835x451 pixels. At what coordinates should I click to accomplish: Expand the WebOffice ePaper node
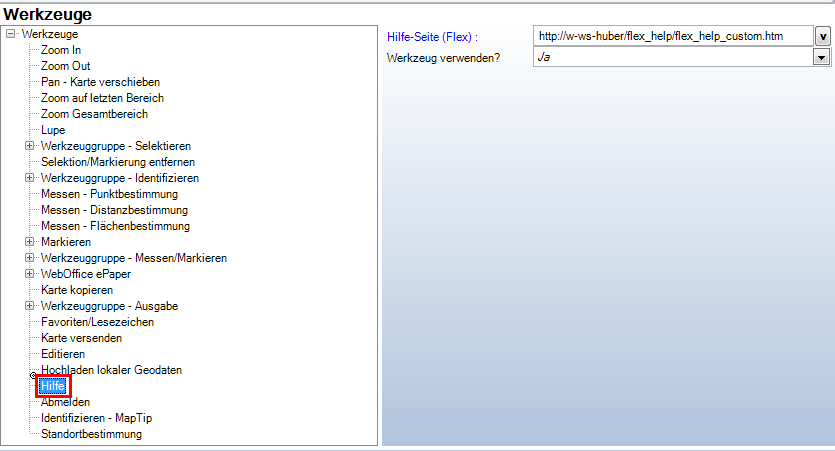point(30,273)
